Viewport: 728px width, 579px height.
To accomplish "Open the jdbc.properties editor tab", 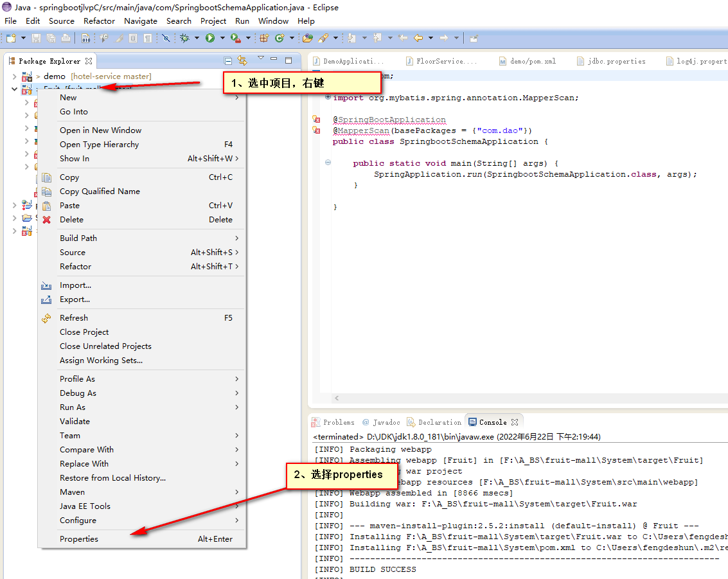I will (612, 61).
